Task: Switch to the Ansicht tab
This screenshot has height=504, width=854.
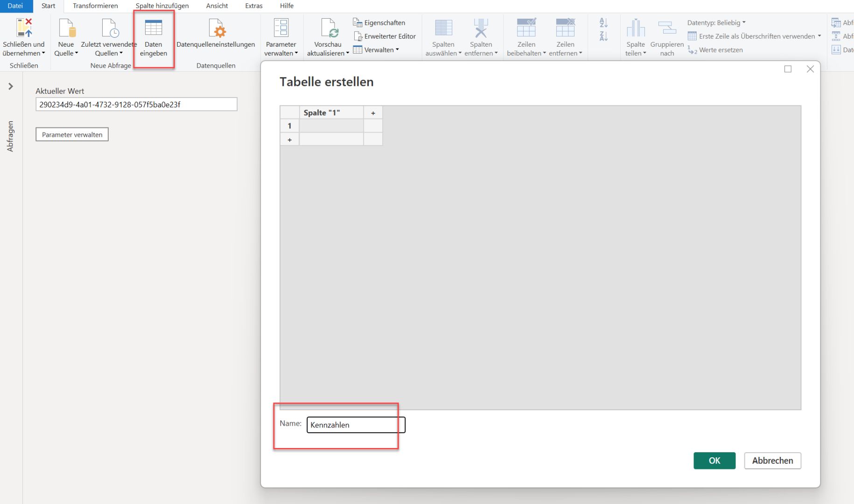Action: click(x=217, y=6)
